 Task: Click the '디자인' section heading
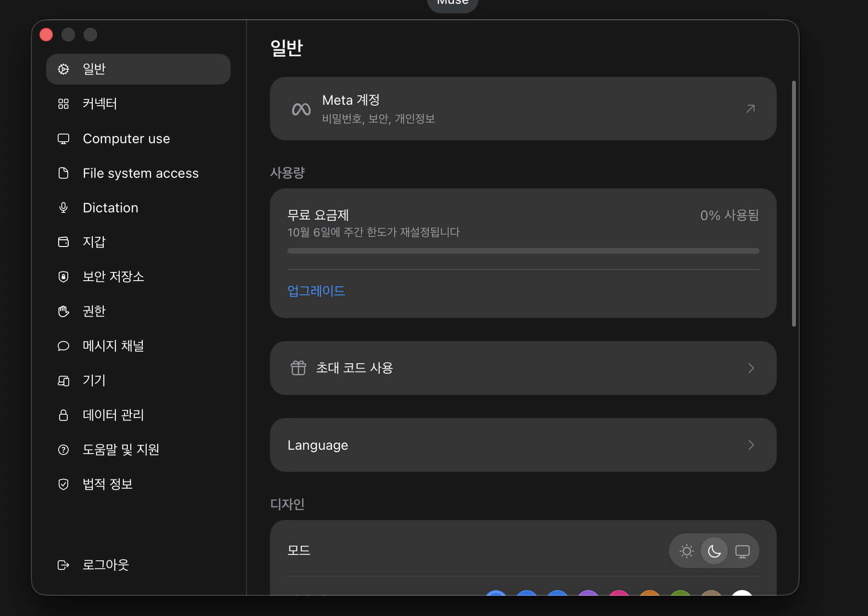click(287, 504)
